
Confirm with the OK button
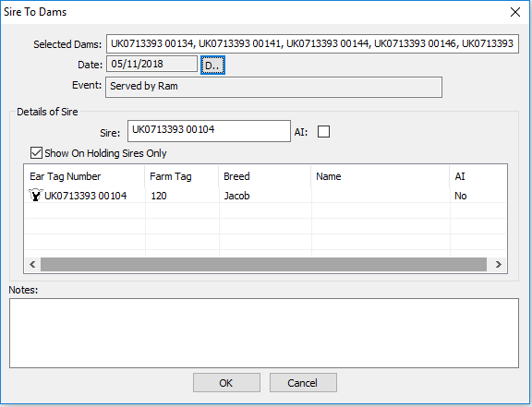(226, 383)
